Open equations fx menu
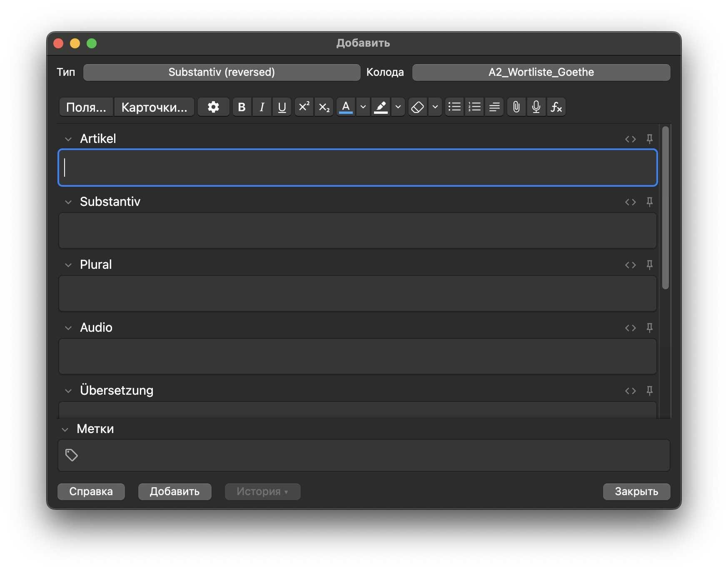 pos(556,107)
